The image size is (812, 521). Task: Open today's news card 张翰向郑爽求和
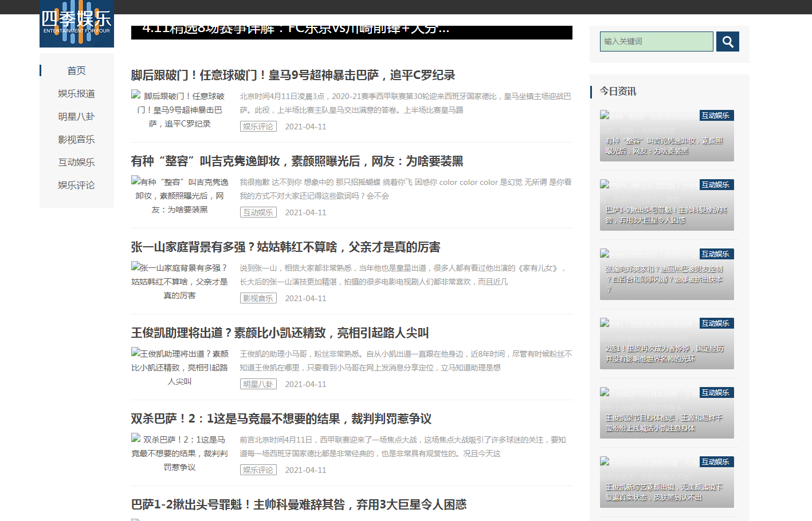(x=667, y=274)
